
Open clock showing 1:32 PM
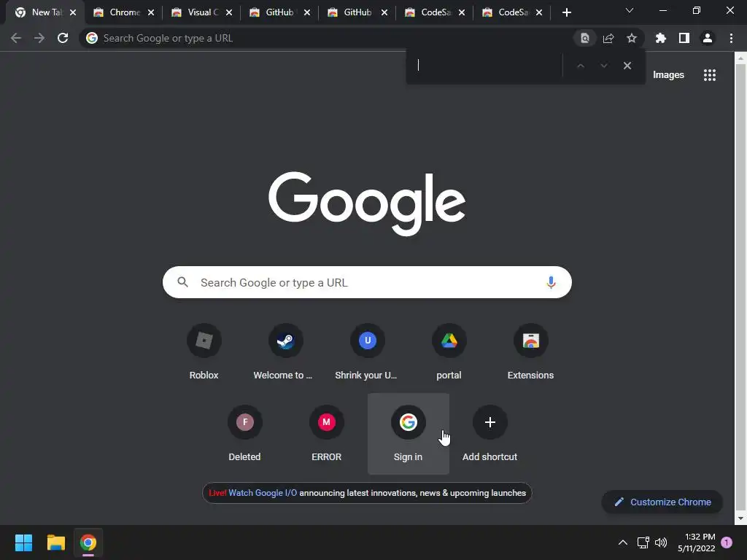click(697, 542)
